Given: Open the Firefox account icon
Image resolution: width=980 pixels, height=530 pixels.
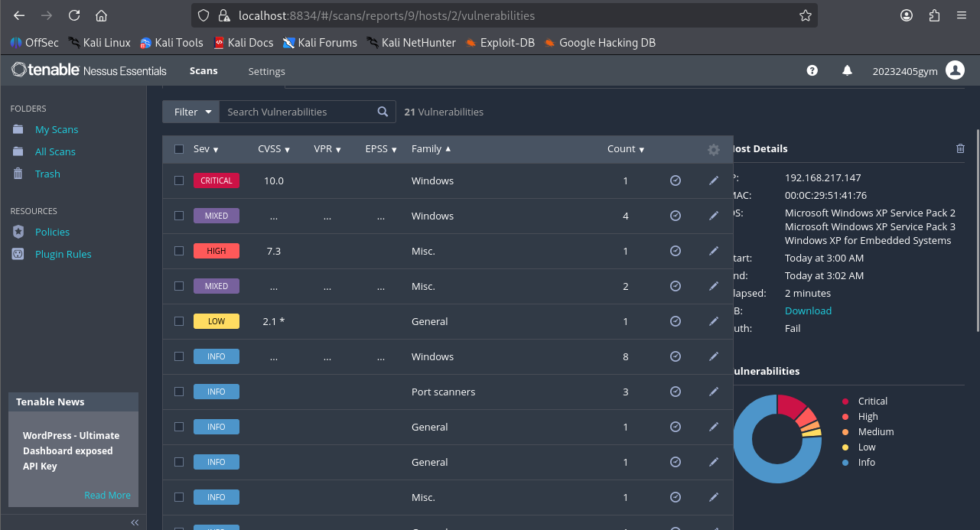Looking at the screenshot, I should [x=907, y=15].
